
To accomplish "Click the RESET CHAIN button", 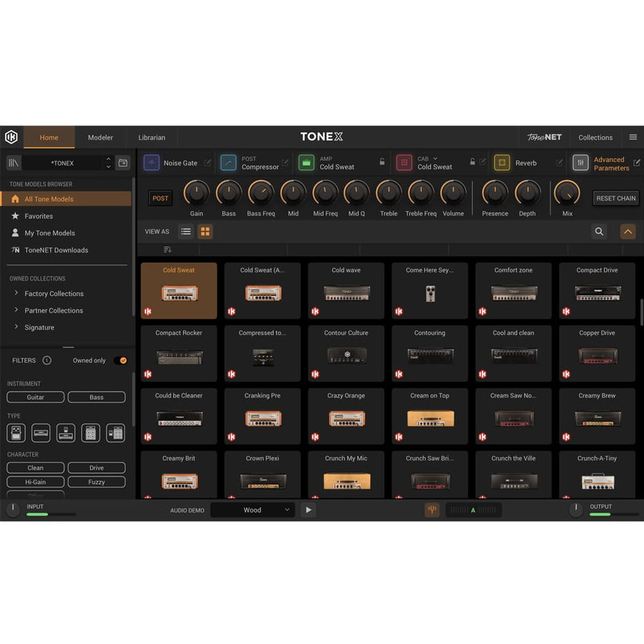I will pos(615,198).
